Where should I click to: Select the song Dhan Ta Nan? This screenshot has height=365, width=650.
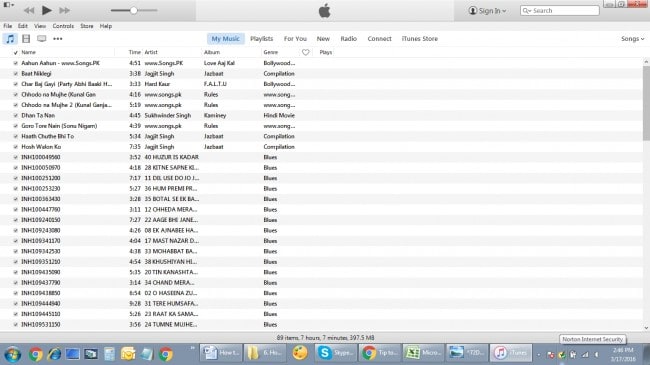point(38,115)
